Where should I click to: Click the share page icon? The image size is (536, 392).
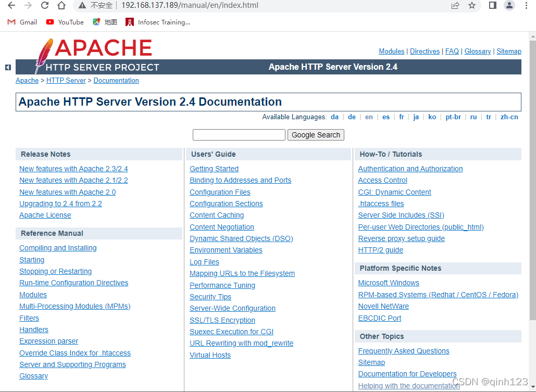tap(455, 6)
